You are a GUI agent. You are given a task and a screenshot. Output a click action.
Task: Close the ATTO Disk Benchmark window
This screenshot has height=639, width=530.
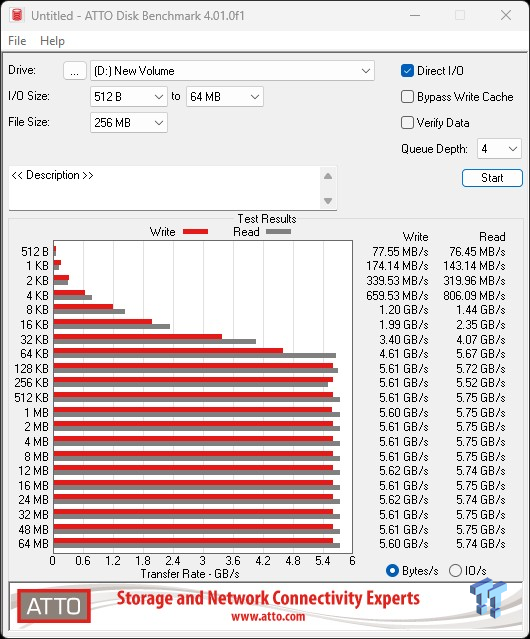pos(506,15)
